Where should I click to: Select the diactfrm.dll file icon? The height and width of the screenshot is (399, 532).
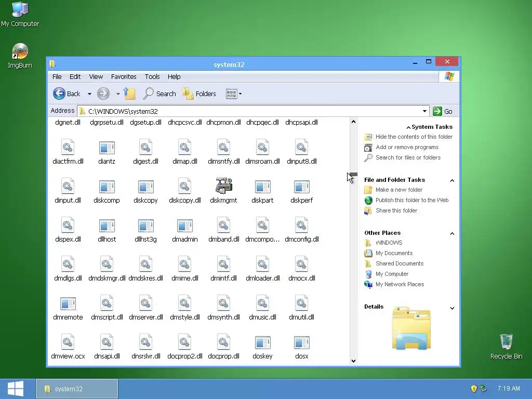(68, 147)
